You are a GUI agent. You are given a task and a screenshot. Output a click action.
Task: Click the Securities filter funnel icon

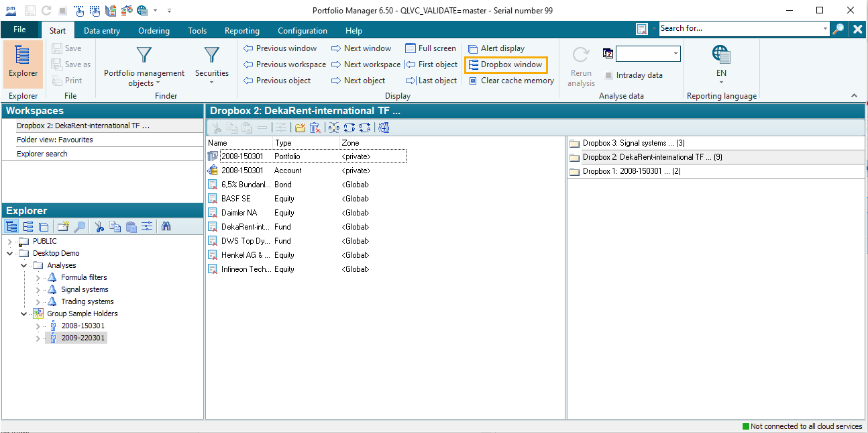point(211,56)
